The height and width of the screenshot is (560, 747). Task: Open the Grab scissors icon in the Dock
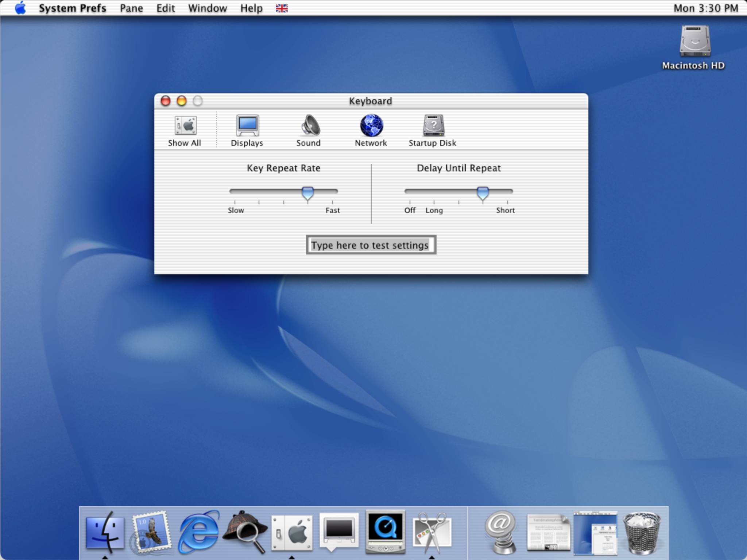coord(432,532)
